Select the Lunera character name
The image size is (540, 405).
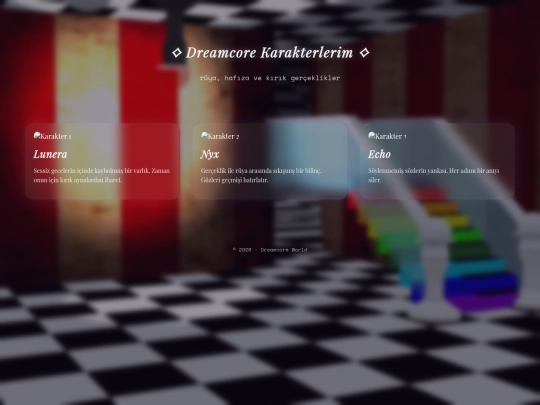pos(50,154)
